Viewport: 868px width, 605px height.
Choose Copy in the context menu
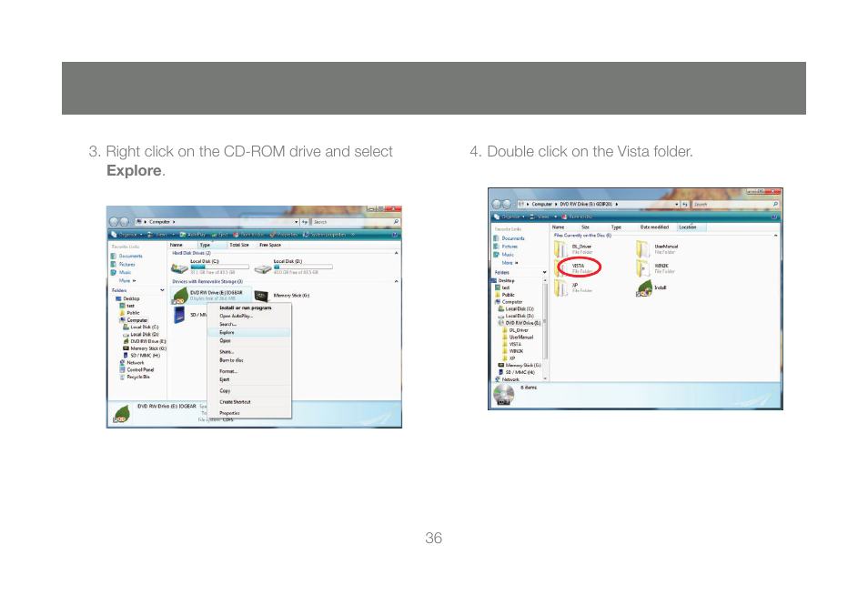(248, 391)
